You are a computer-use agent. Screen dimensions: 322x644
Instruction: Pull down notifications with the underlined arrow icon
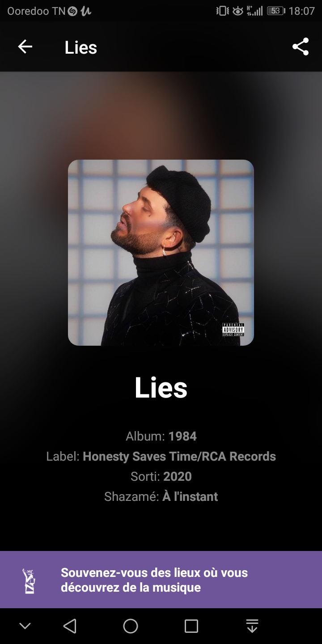pos(252,626)
